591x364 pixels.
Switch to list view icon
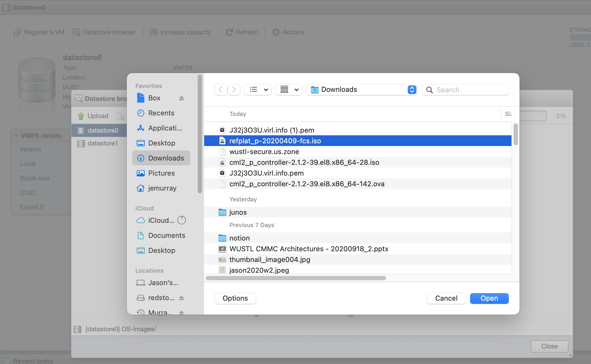tap(253, 90)
